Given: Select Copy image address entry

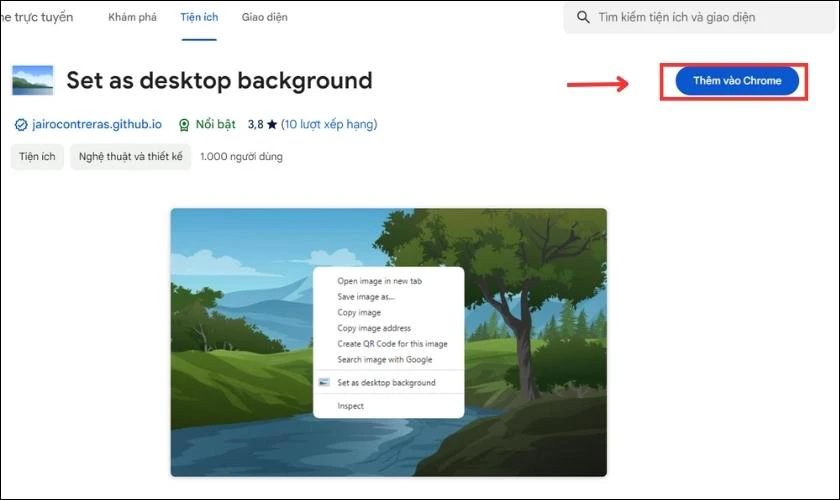Looking at the screenshot, I should [x=374, y=328].
